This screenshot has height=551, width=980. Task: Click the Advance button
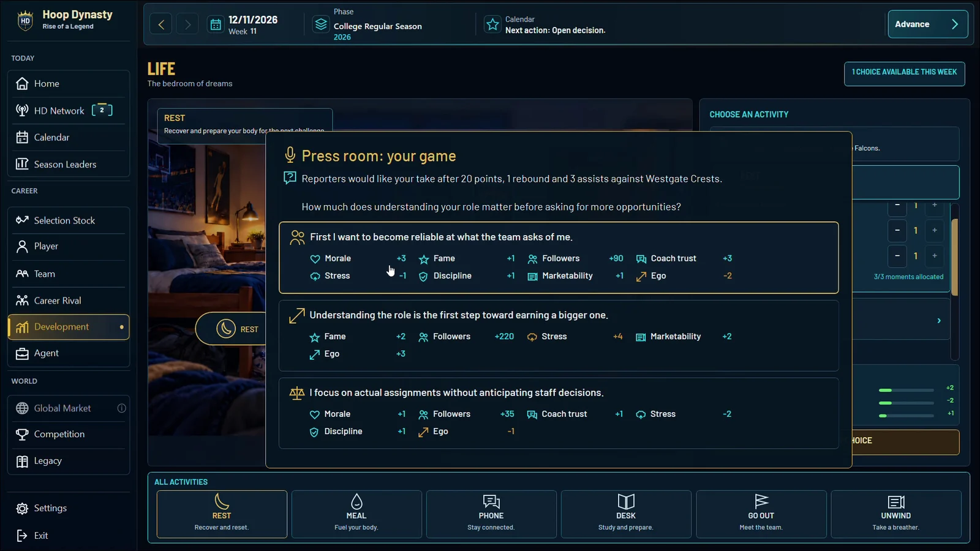click(928, 24)
